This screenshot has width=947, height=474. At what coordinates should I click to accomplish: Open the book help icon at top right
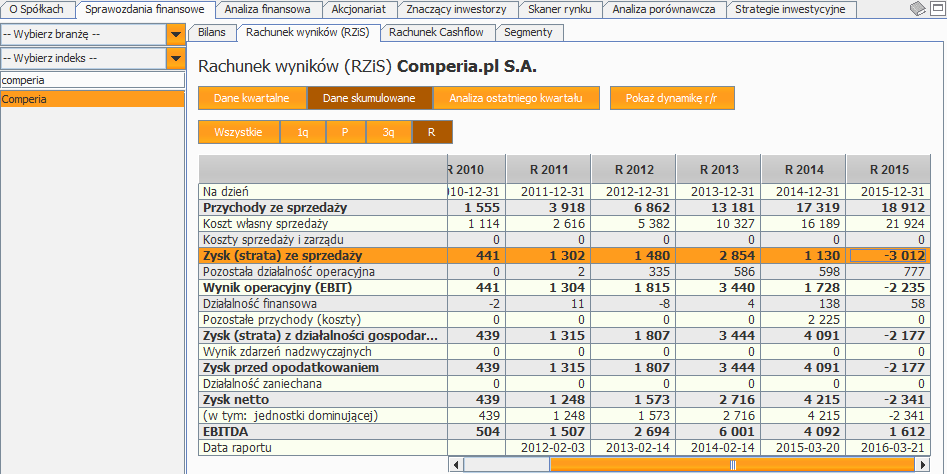click(x=917, y=8)
